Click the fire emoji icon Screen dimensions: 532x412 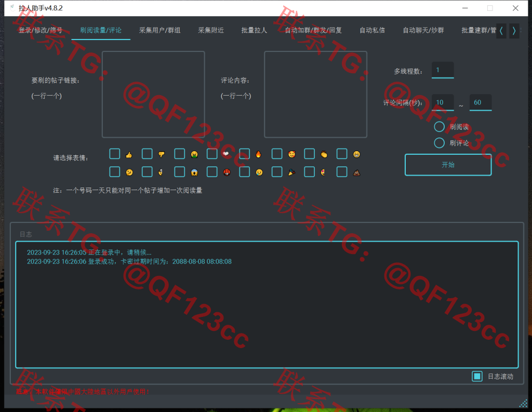(259, 155)
